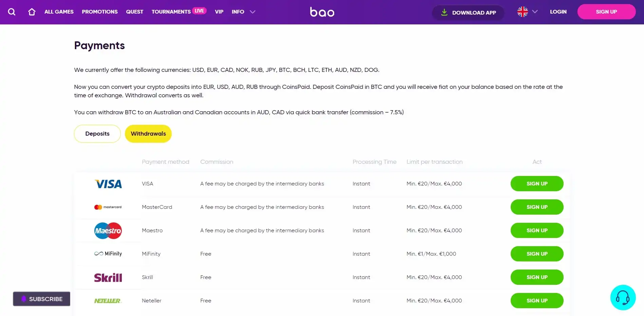Open the language selector flag dropdown
This screenshot has height=316, width=644.
[x=527, y=12]
